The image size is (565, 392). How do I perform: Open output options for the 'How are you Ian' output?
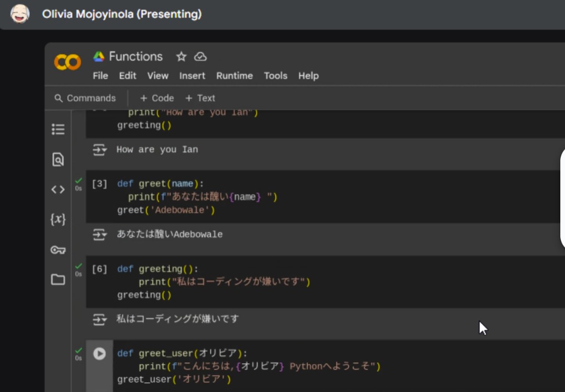tap(99, 150)
